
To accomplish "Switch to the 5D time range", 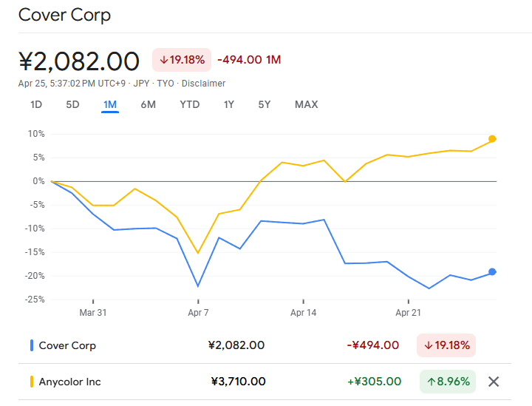I will coord(72,104).
